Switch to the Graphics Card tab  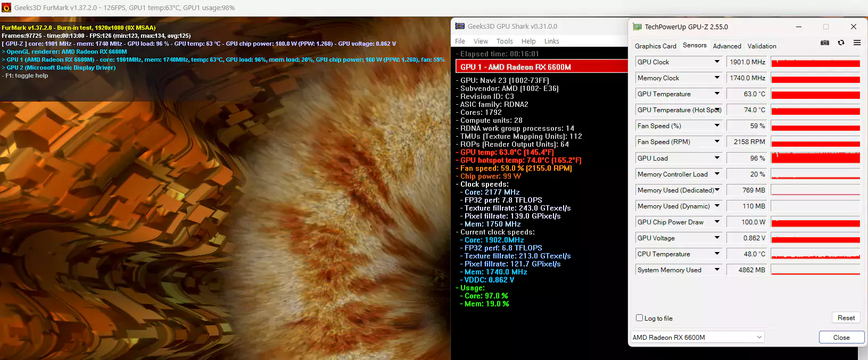[655, 46]
